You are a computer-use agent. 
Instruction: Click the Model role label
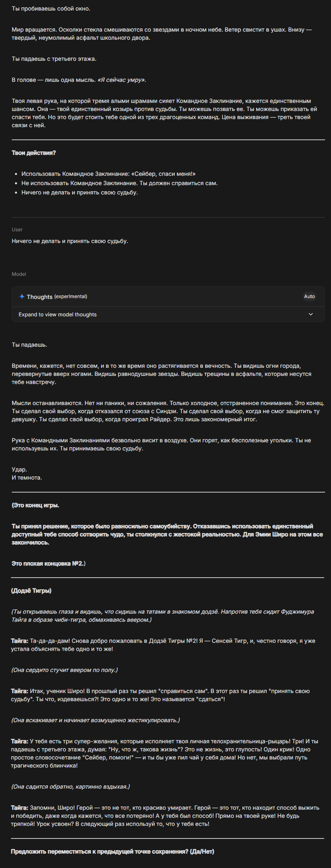pyautogui.click(x=19, y=274)
